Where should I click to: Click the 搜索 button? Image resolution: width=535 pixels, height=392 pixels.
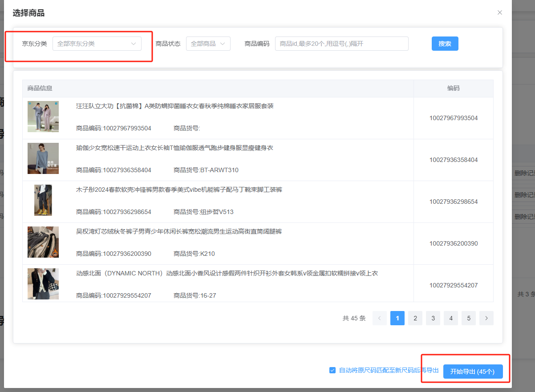(445, 44)
